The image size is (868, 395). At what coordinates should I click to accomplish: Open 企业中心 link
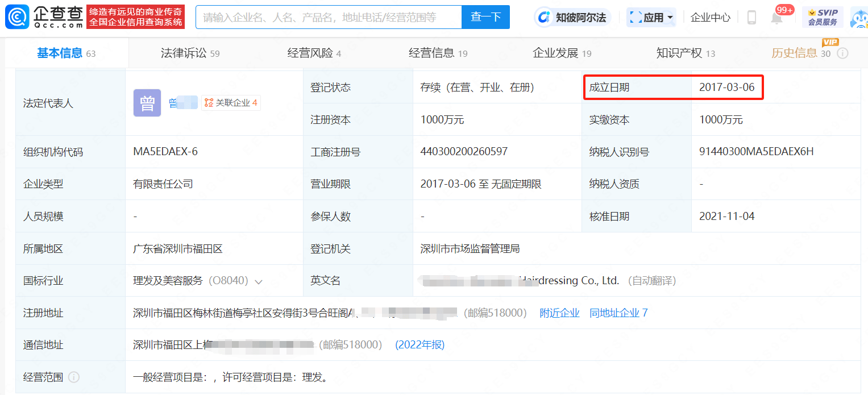[x=710, y=18]
